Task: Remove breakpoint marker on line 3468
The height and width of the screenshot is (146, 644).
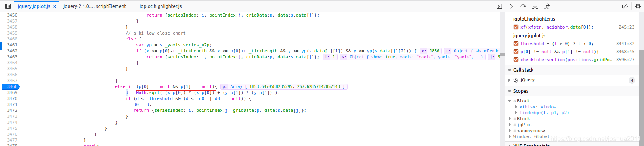Action: point(11,86)
